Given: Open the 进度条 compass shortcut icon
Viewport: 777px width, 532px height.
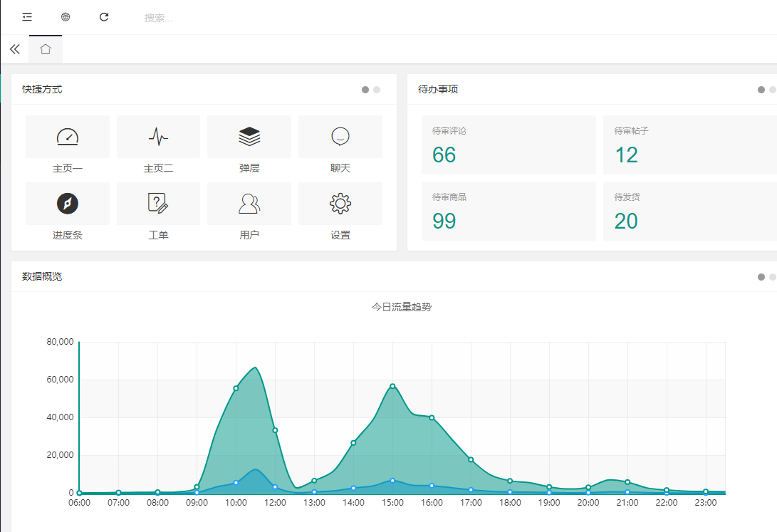Looking at the screenshot, I should pos(68,204).
